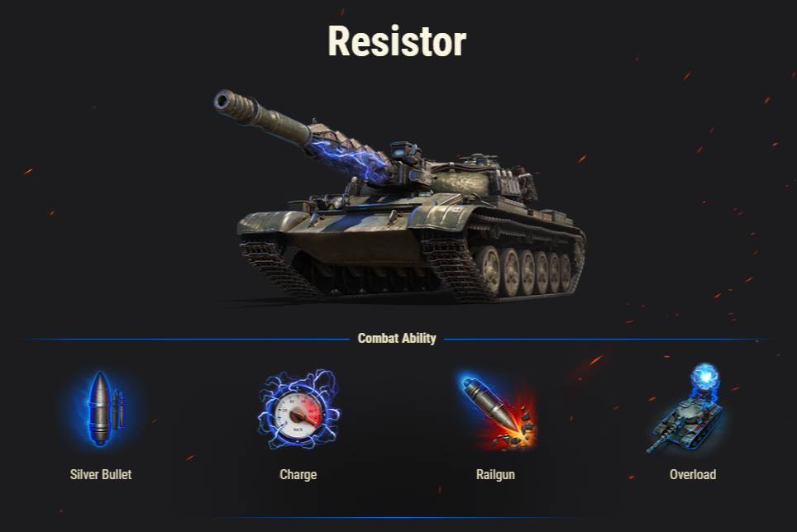Click the divider line left of Combat Ability
The height and width of the screenshot is (532, 797).
coord(185,339)
